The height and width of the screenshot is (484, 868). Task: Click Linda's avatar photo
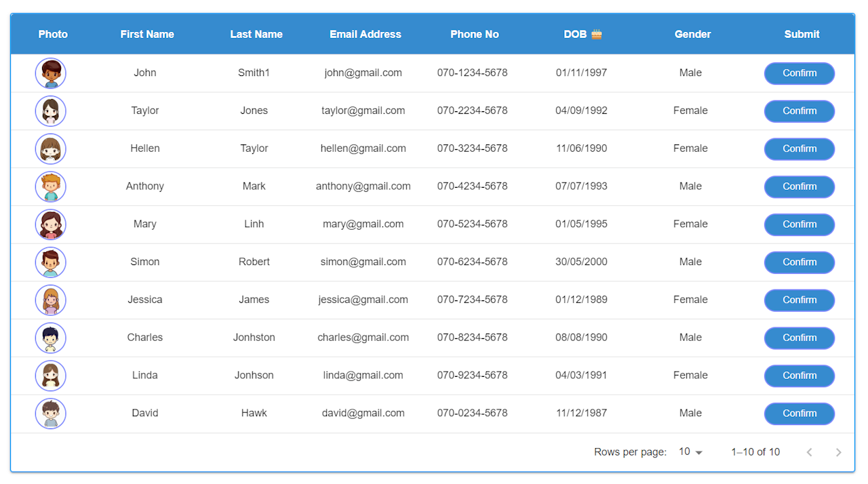[x=51, y=376]
